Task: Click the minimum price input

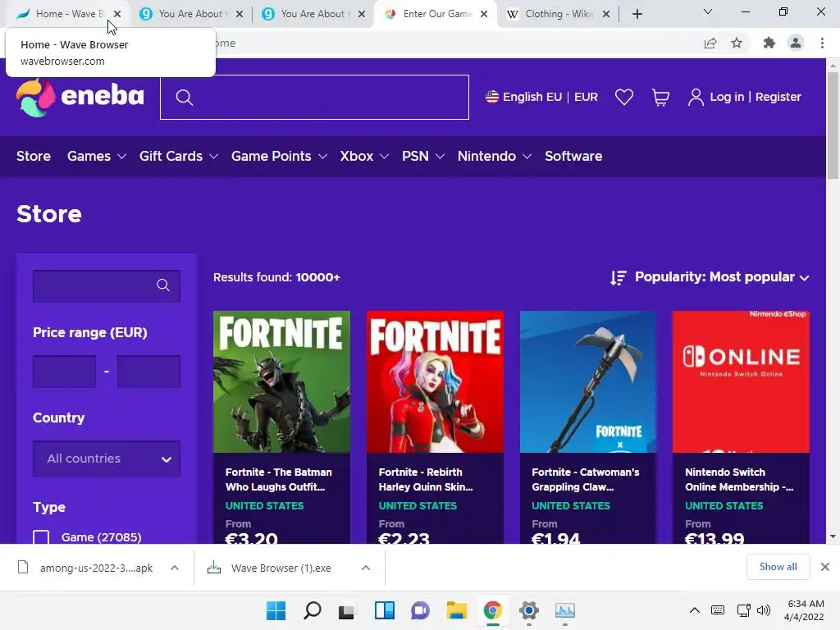Action: 64,372
